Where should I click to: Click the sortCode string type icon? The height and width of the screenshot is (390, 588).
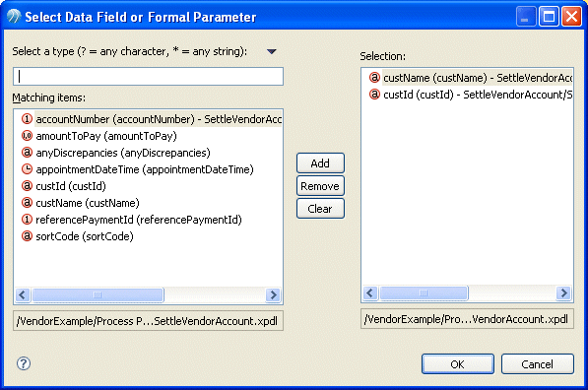pos(27,236)
